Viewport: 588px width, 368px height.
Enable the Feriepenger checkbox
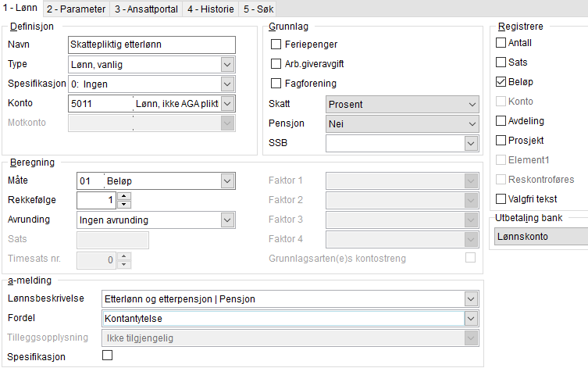point(276,44)
